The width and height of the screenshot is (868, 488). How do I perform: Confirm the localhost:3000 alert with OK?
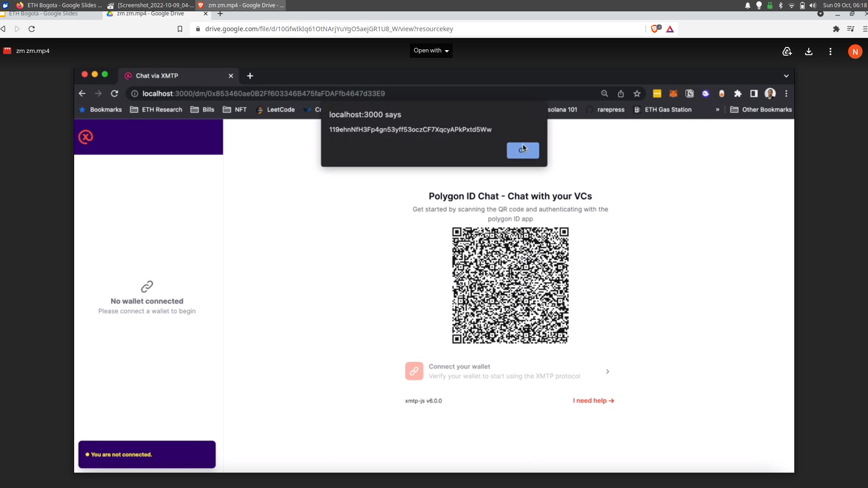tap(523, 150)
